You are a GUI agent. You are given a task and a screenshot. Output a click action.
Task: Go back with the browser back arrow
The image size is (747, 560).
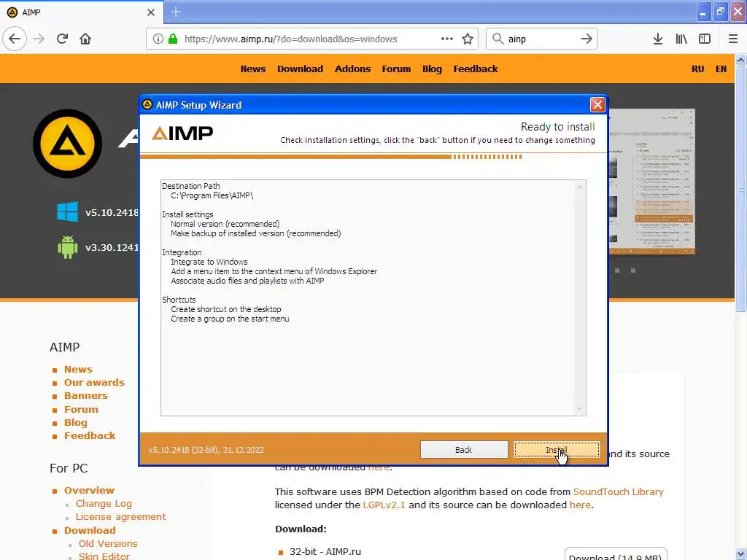(15, 39)
